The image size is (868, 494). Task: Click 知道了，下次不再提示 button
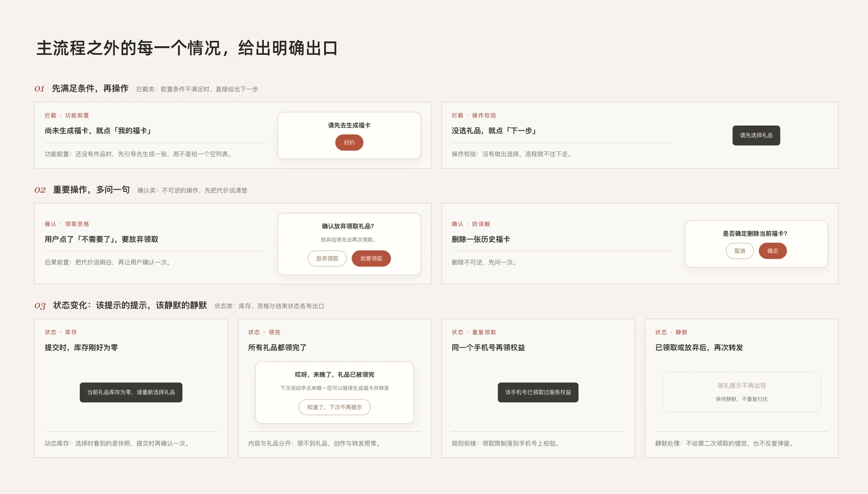tap(334, 407)
